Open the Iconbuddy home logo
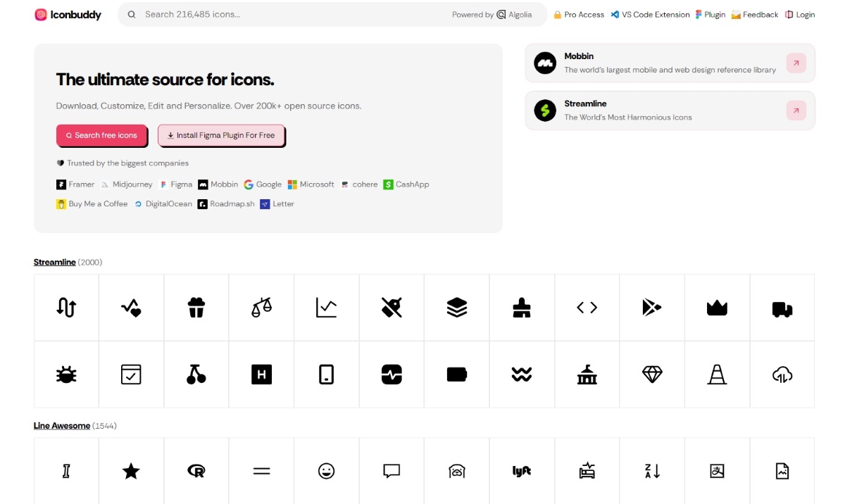Viewport: 845px width, 504px height. 68,14
